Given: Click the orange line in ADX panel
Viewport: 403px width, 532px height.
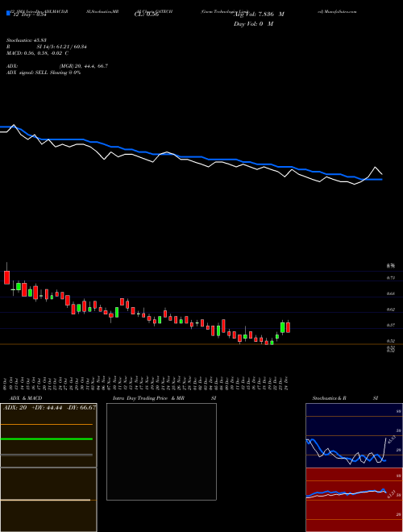Looking at the screenshot, I should click(x=47, y=425).
